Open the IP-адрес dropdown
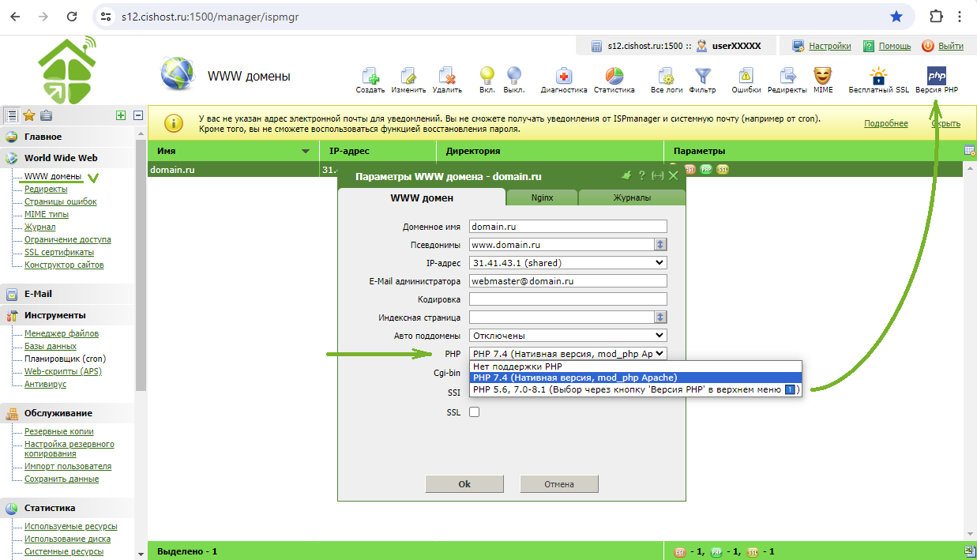 (x=568, y=263)
